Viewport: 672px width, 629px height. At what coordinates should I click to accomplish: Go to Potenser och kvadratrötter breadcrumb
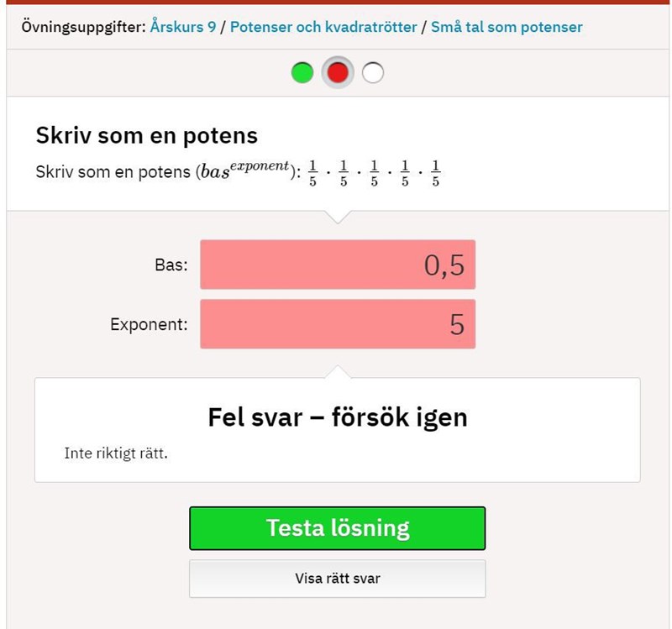coord(323,27)
